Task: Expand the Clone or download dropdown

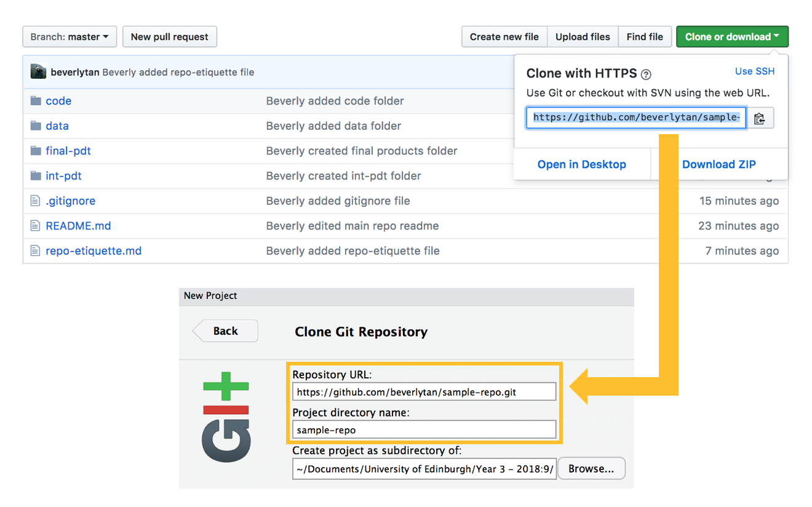Action: pos(732,36)
